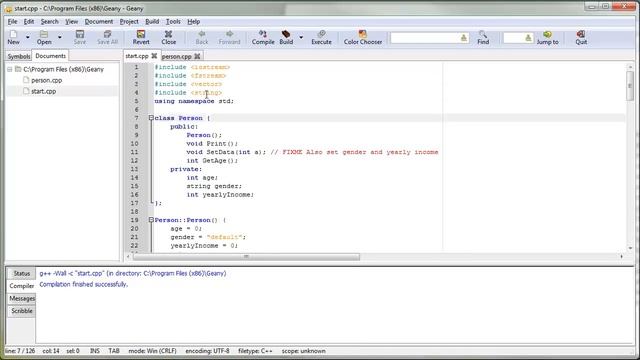Clear search field with its broom icon
Image resolution: width=640 pixels, height=360 pixels.
pyautogui.click(x=464, y=38)
